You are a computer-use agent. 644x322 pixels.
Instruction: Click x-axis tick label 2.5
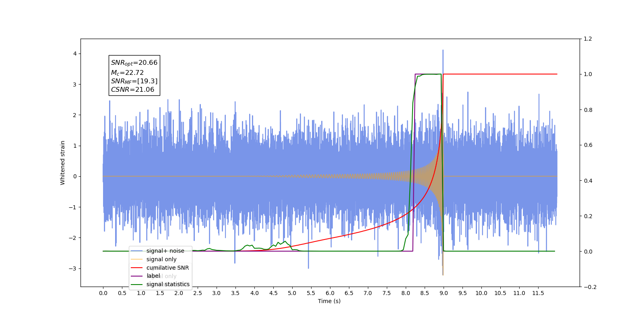(198, 293)
